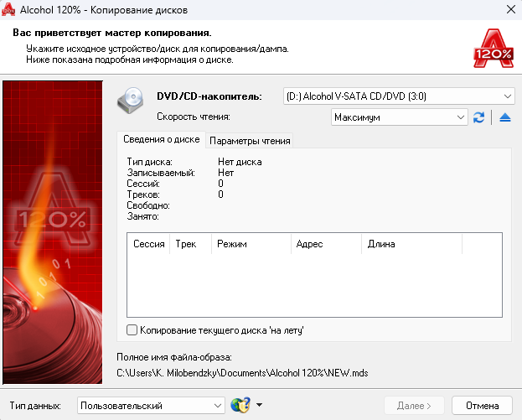
Task: Click the Адрес column header
Action: click(326, 244)
